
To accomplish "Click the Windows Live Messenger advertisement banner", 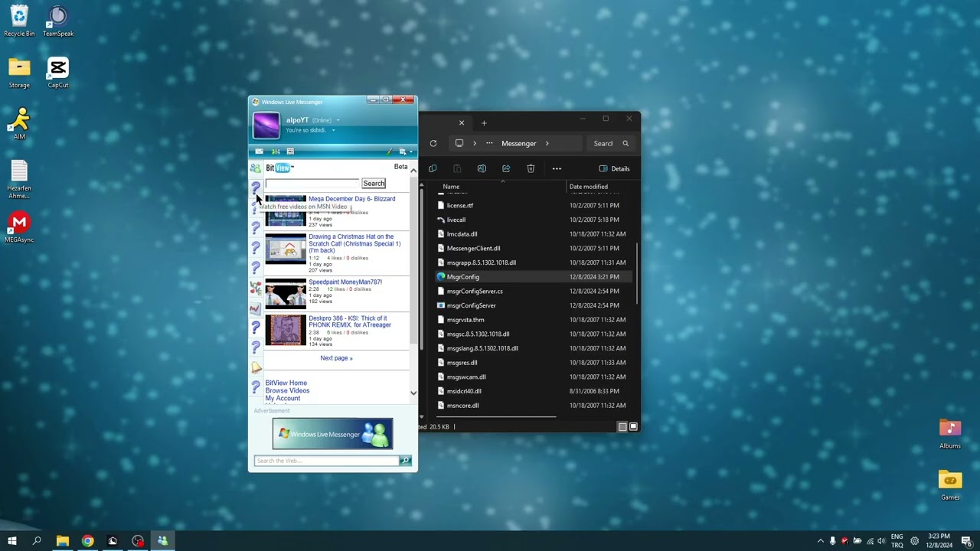I will click(332, 434).
